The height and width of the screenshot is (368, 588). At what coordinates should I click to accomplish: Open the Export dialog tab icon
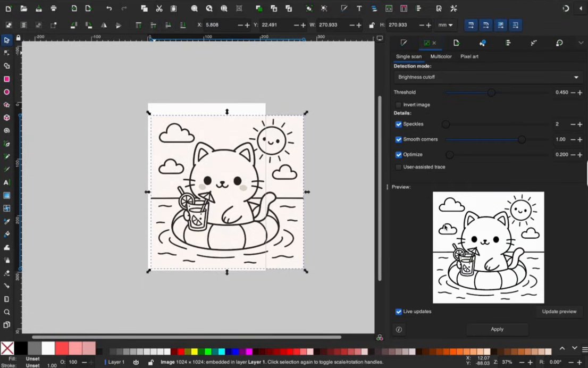(x=456, y=43)
